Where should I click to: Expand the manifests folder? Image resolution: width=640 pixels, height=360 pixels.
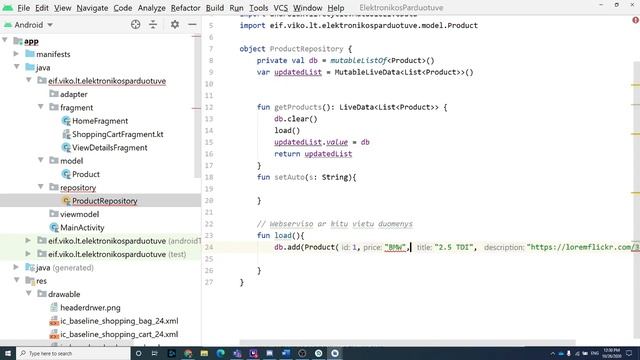pyautogui.click(x=16, y=54)
